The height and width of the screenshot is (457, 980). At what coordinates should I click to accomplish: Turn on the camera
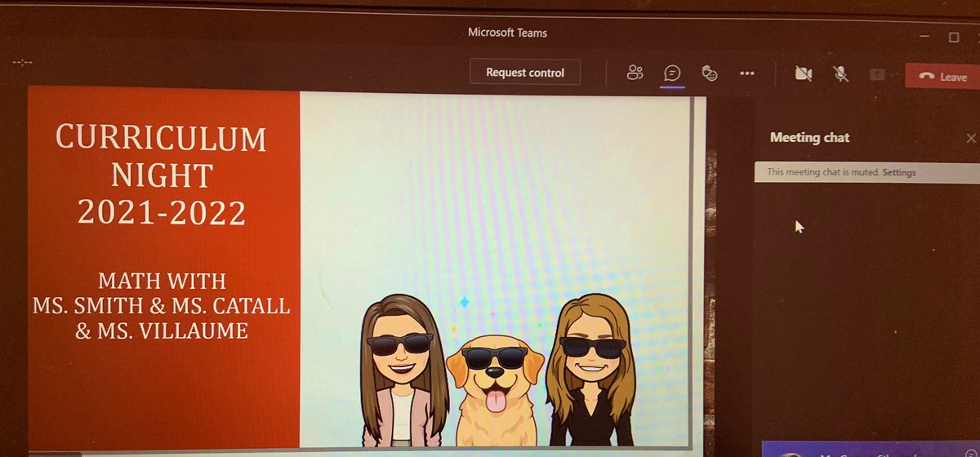[804, 74]
